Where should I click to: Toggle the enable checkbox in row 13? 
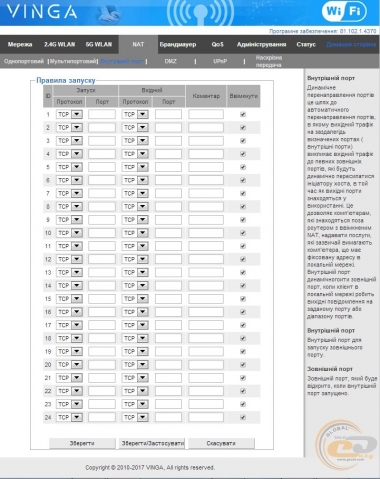(243, 272)
